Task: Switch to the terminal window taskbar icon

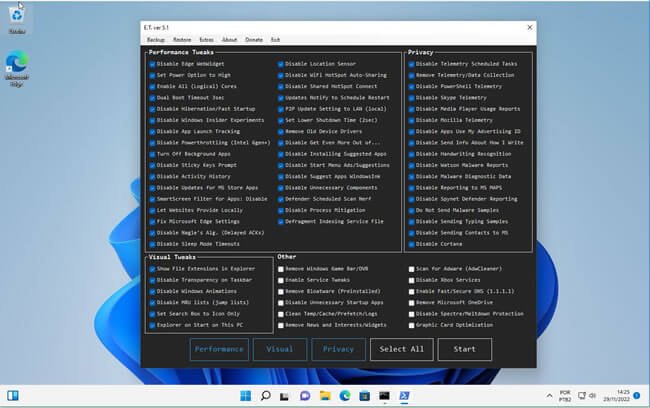Action: [x=384, y=396]
